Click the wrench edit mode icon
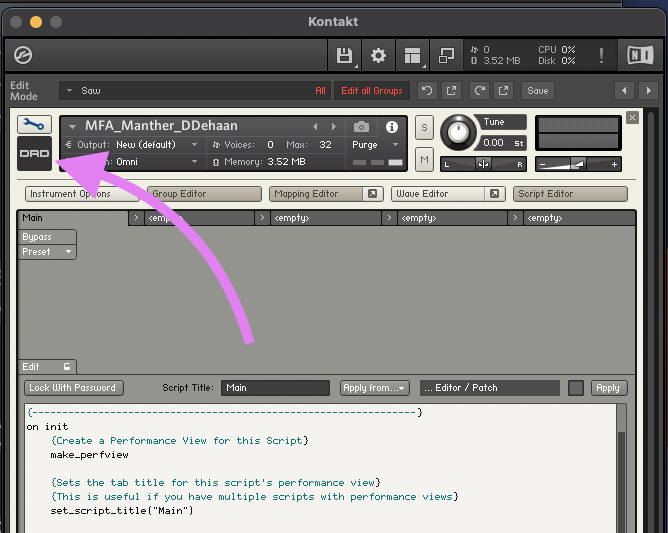Image resolution: width=668 pixels, height=533 pixels. [35, 125]
